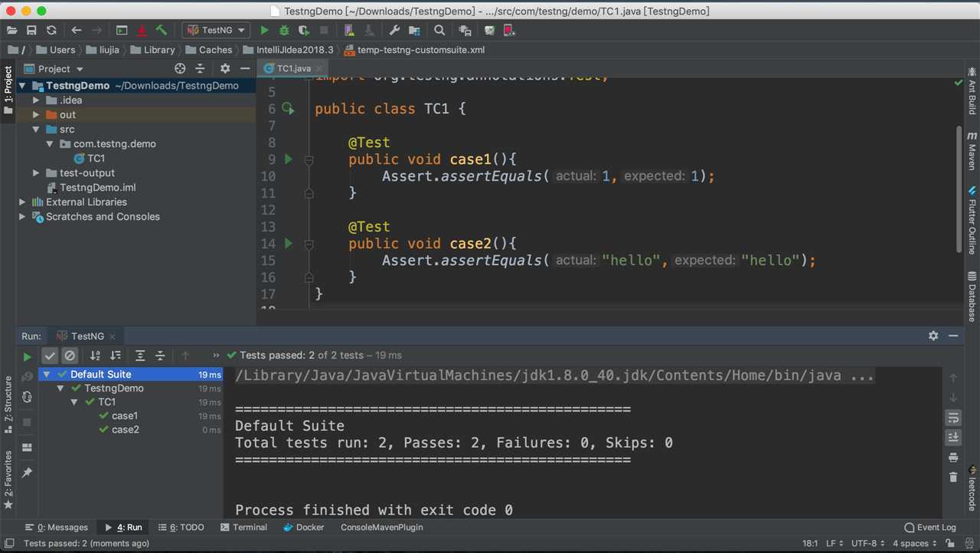Close the TC1.java editor tab
The image size is (980, 553).
tap(319, 68)
